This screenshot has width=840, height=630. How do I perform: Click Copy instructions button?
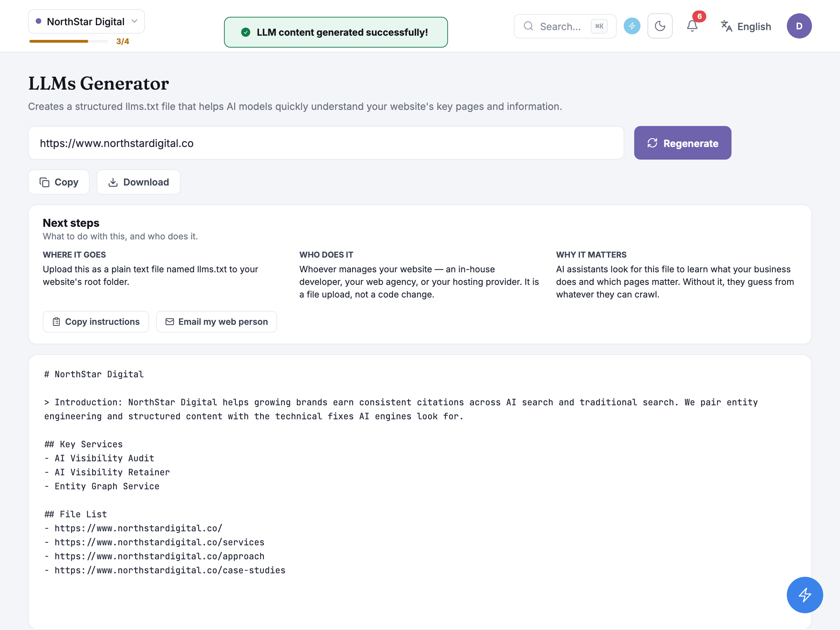pyautogui.click(x=96, y=322)
